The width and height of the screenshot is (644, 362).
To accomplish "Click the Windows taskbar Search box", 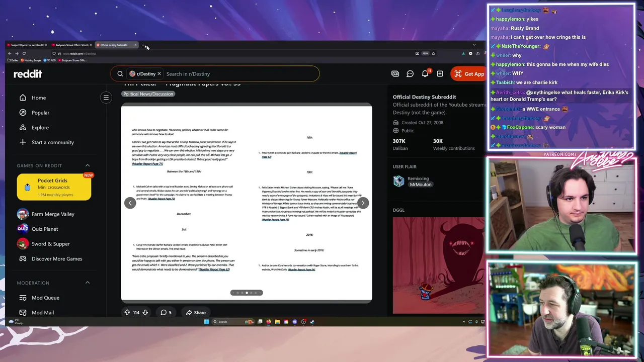I will (x=233, y=322).
